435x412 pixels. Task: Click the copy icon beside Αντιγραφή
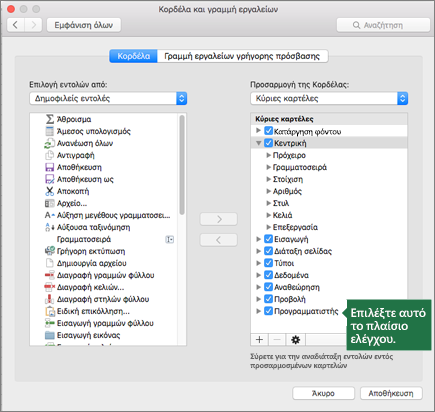pyautogui.click(x=50, y=155)
